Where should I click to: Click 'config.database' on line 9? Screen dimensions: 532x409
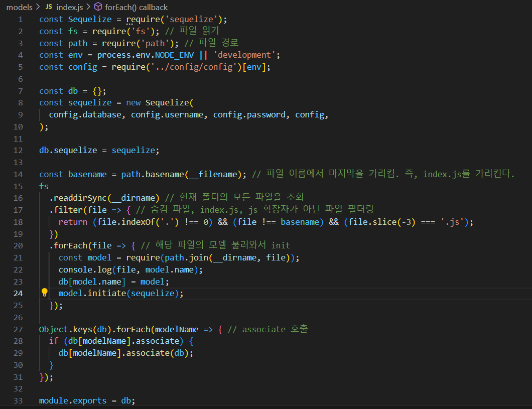[x=85, y=114]
